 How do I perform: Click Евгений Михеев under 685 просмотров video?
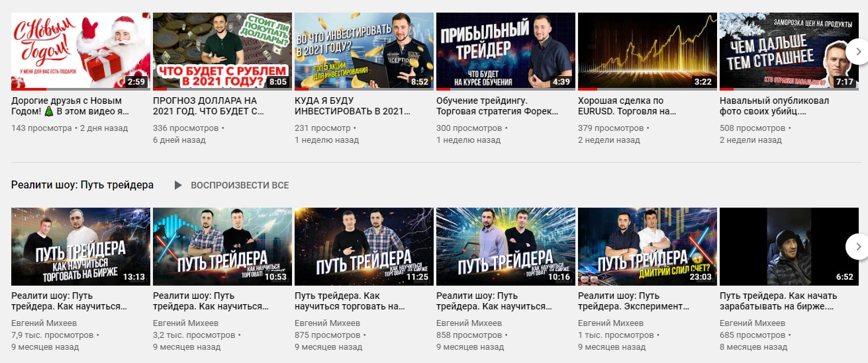(x=752, y=323)
